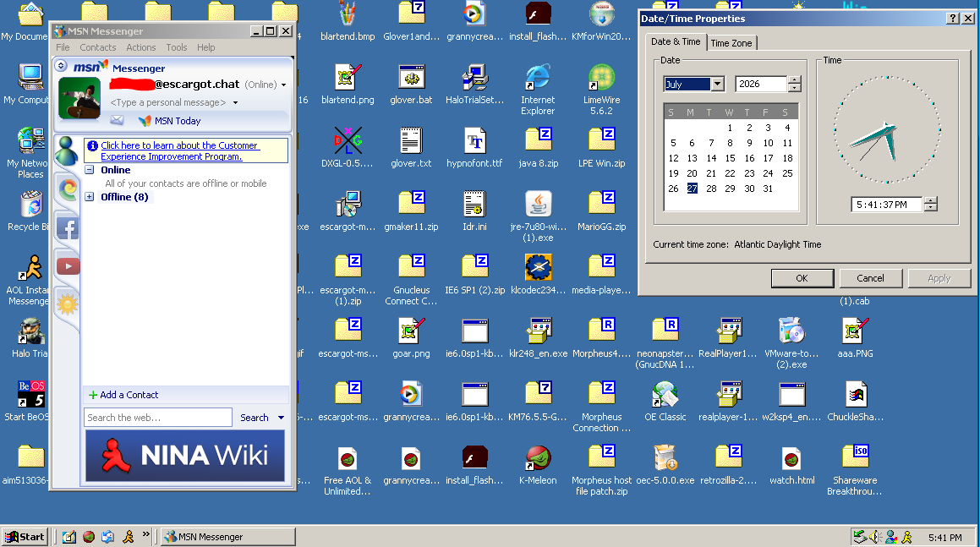
Task: Click the volume speaker tray icon
Action: [x=876, y=536]
